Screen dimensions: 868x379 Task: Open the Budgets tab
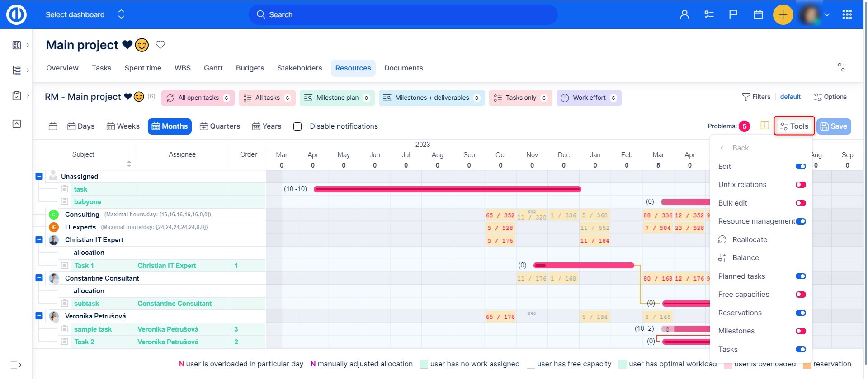click(x=250, y=68)
